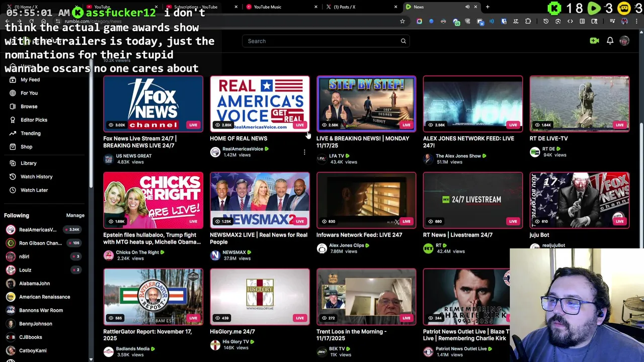
Task: Switch to the Subscriptions - YouTube tab
Action: 196,7
